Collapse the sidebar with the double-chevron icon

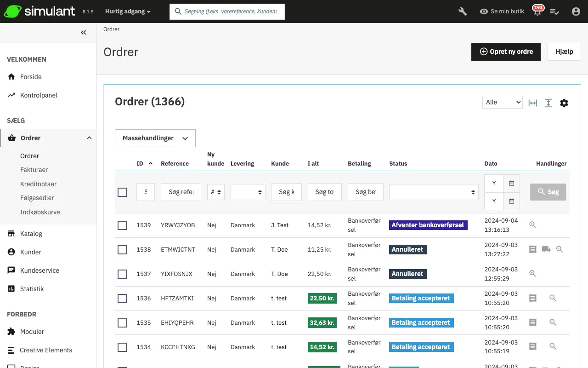click(x=83, y=32)
